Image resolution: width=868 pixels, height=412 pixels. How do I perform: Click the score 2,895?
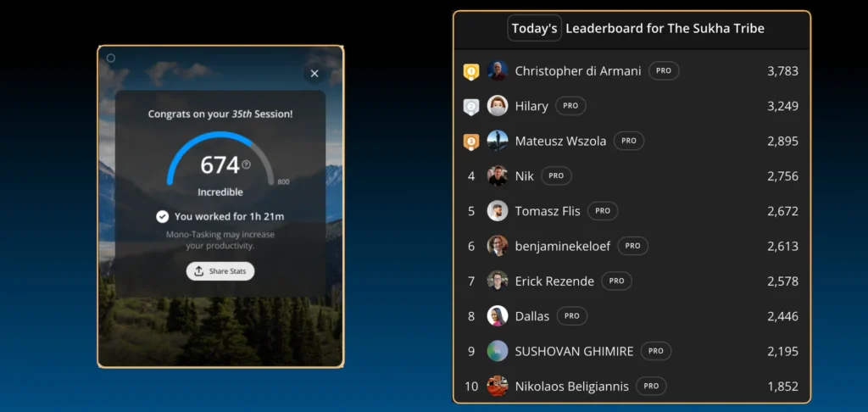click(x=782, y=142)
